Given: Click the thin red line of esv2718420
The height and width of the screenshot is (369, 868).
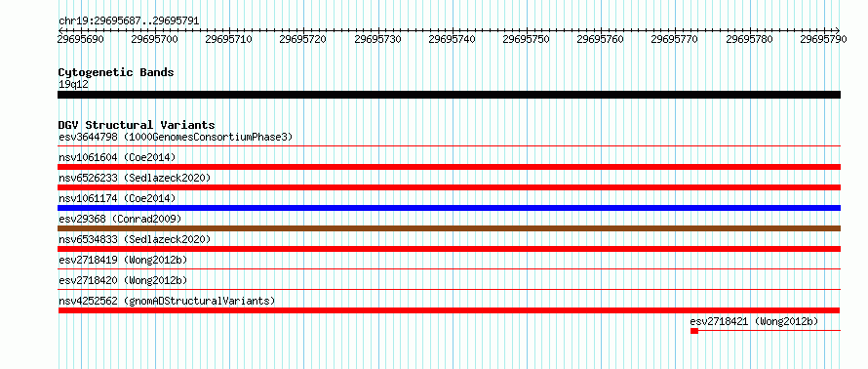Looking at the screenshot, I should pyautogui.click(x=449, y=289).
